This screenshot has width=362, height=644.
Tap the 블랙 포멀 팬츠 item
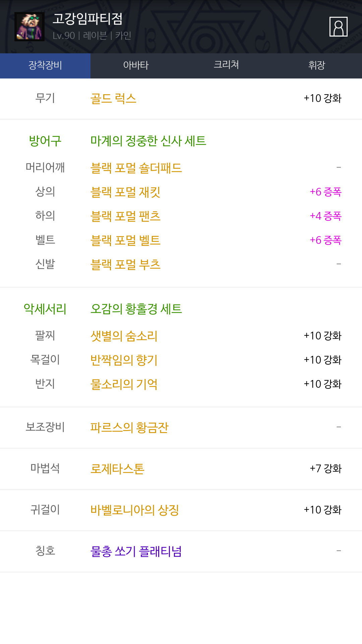pyautogui.click(x=125, y=216)
